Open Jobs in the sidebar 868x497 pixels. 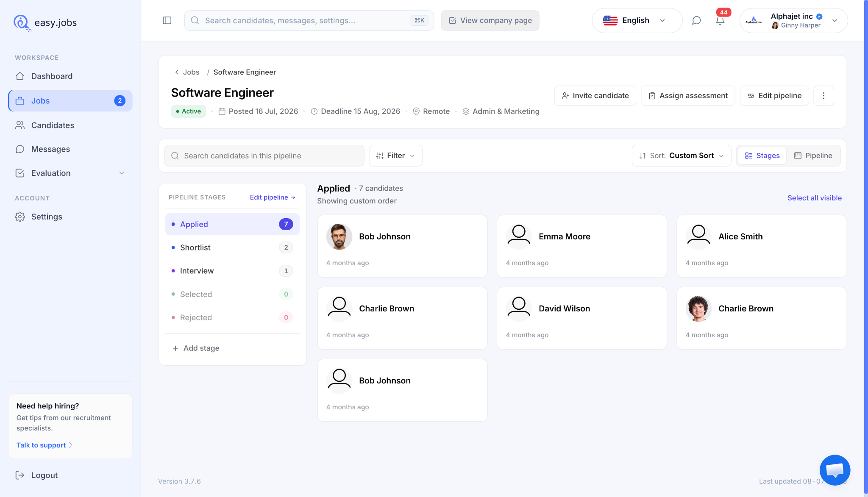pos(70,101)
